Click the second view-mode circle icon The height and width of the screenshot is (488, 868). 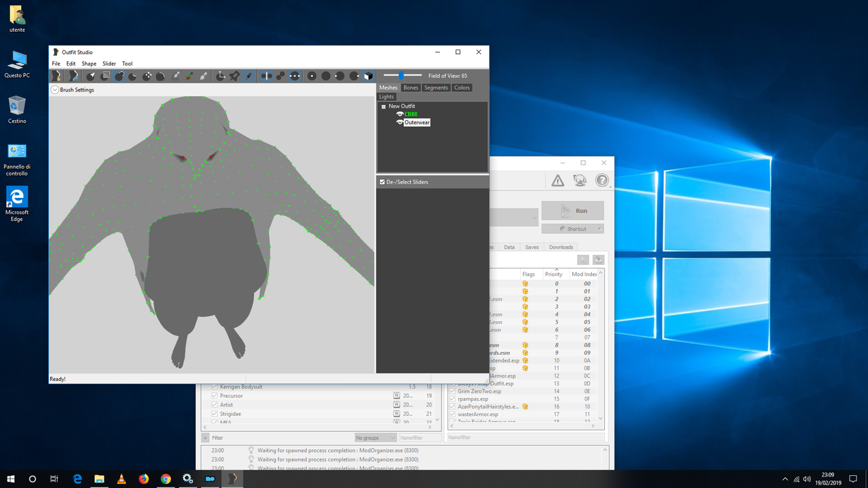point(326,76)
